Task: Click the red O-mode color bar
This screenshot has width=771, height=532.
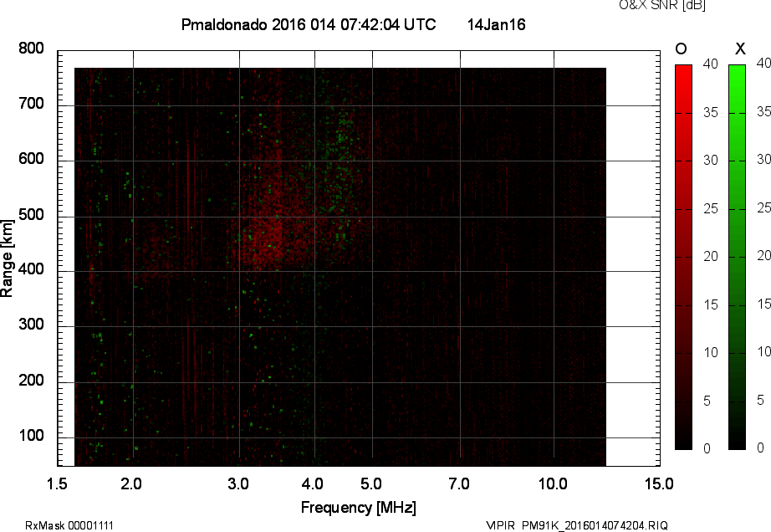Action: [x=683, y=257]
